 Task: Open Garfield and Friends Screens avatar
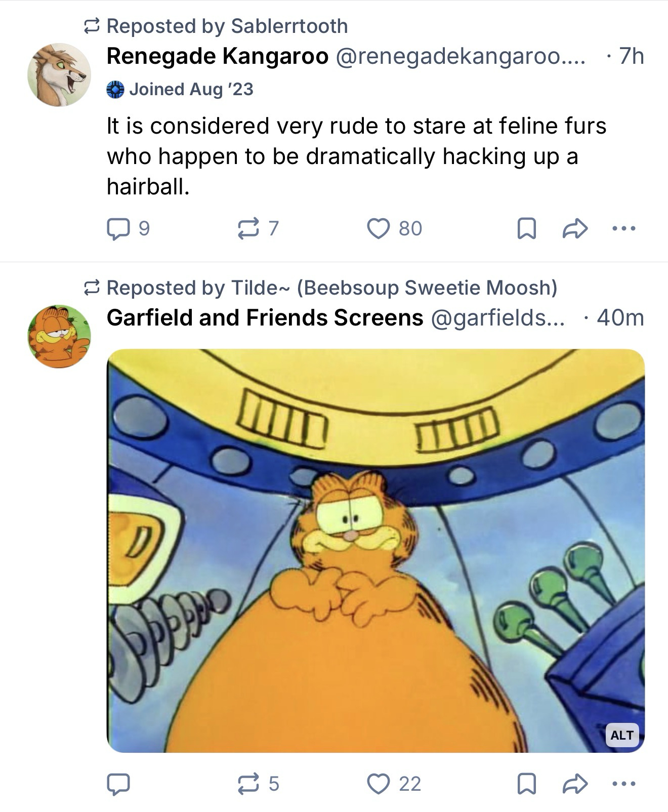click(59, 336)
